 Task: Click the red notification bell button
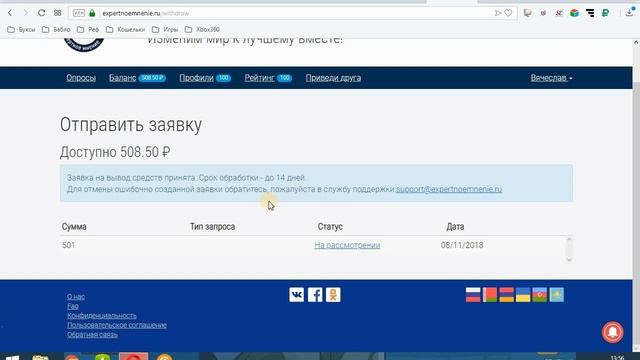pyautogui.click(x=613, y=332)
